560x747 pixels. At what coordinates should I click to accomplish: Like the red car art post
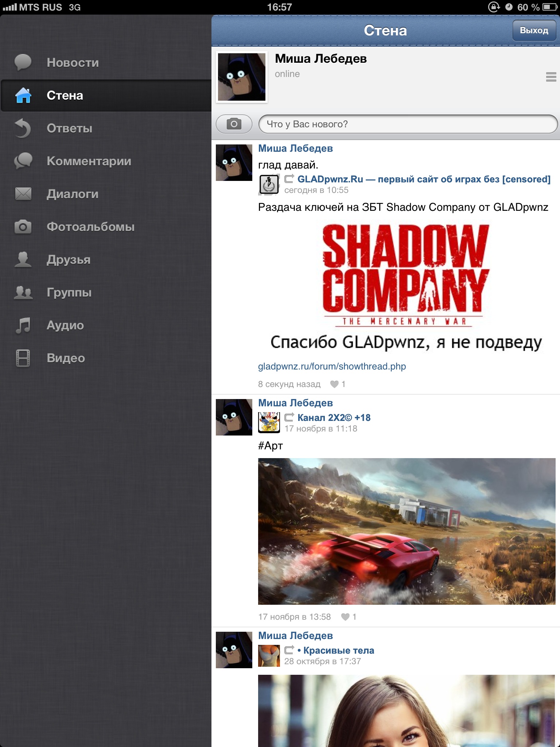[x=345, y=617]
